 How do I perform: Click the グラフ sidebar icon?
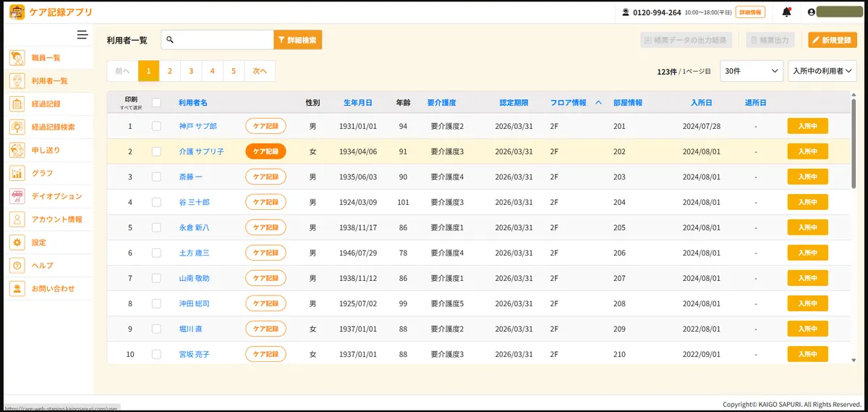[17, 174]
